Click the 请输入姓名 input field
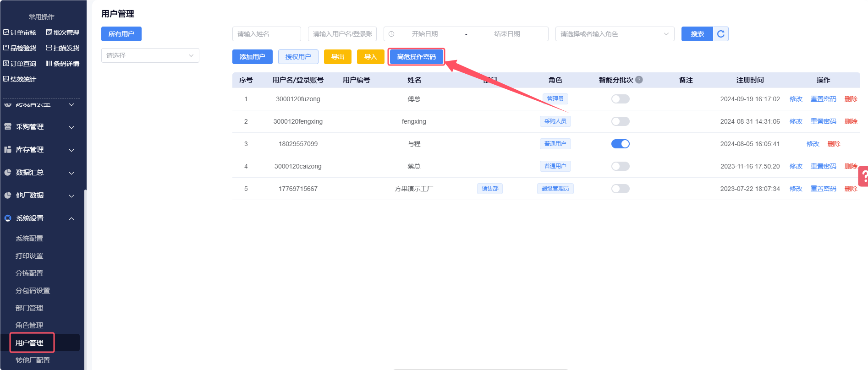This screenshot has height=370, width=868. click(x=266, y=34)
